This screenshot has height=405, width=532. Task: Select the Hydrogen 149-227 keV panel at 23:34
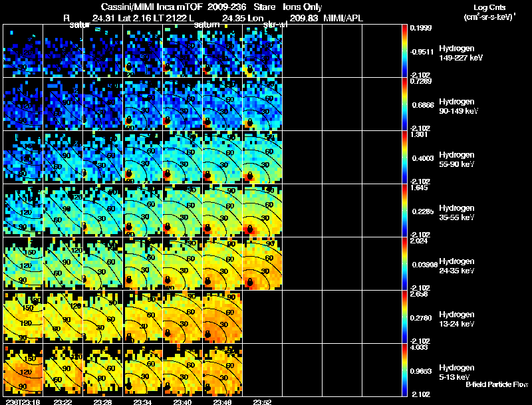click(143, 51)
